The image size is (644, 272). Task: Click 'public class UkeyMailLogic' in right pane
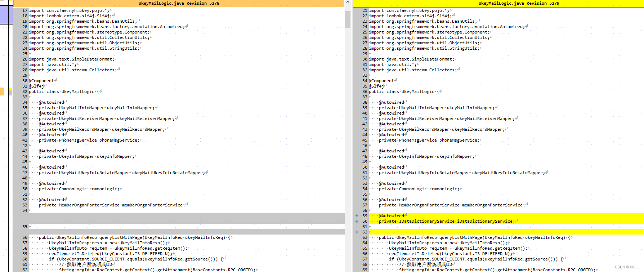coord(402,92)
